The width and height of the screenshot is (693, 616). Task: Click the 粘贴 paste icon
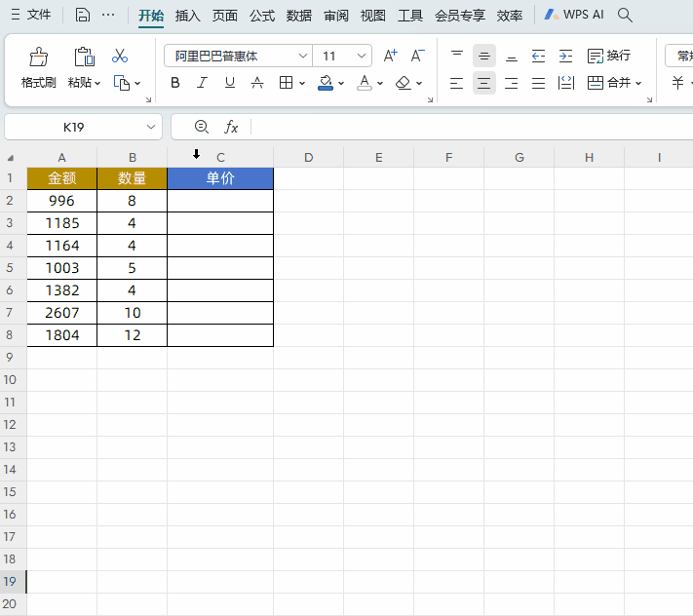click(x=84, y=57)
